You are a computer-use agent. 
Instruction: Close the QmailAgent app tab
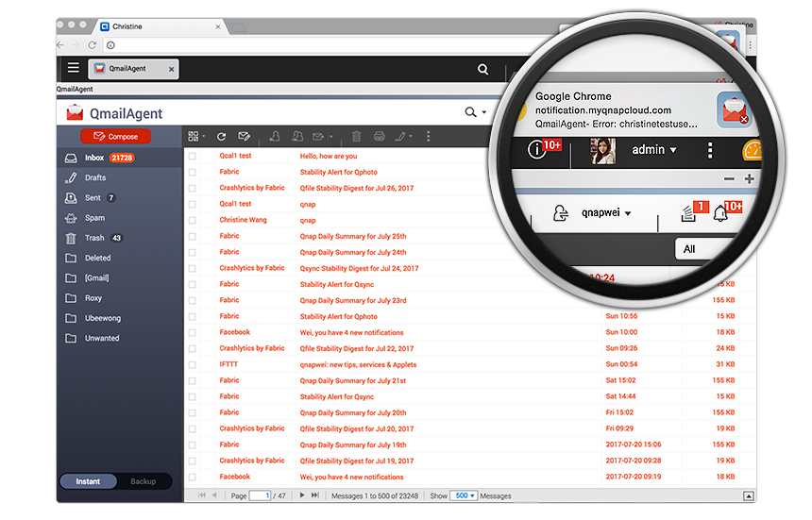pyautogui.click(x=172, y=69)
